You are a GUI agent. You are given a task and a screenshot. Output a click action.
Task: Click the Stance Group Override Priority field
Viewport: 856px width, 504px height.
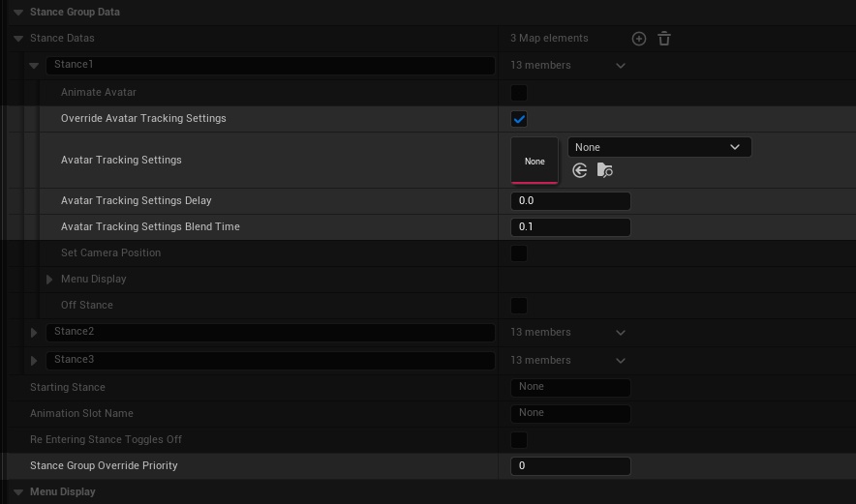570,466
